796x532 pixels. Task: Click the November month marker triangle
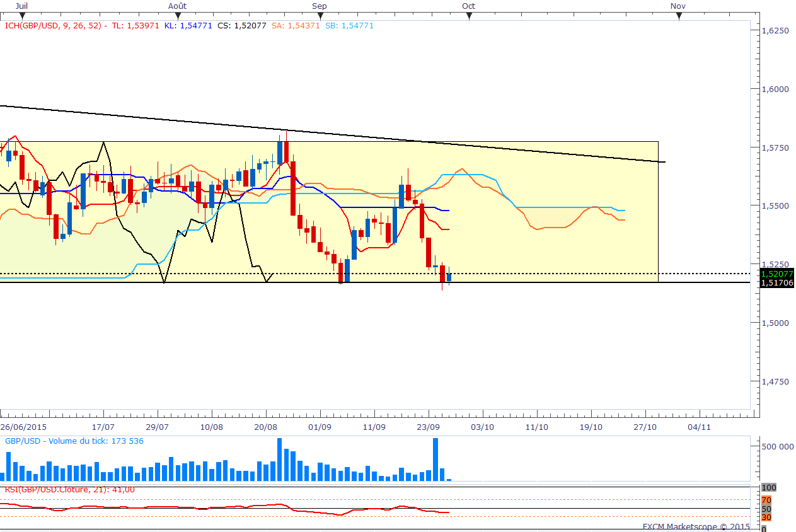pyautogui.click(x=679, y=16)
